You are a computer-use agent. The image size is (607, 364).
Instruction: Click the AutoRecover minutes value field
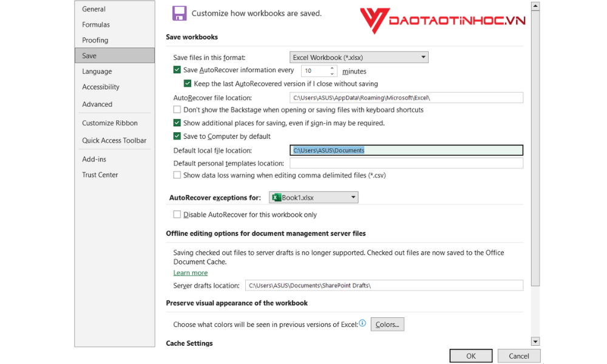pyautogui.click(x=316, y=71)
